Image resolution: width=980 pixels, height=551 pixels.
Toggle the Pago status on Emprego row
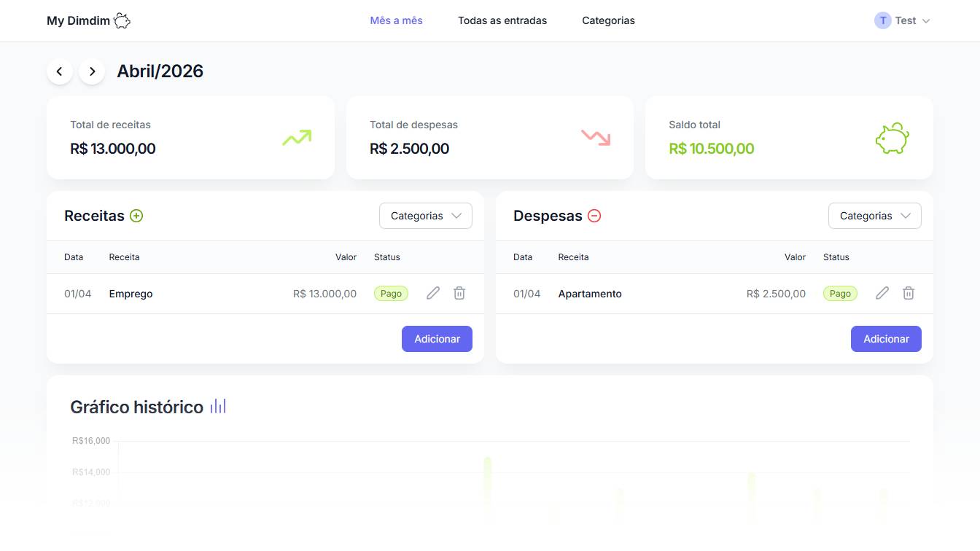pyautogui.click(x=391, y=294)
